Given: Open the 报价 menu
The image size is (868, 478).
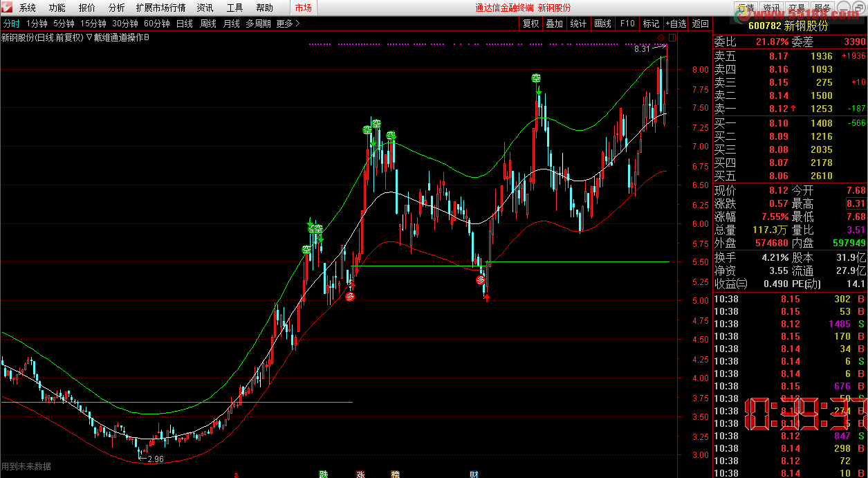Looking at the screenshot, I should point(87,8).
